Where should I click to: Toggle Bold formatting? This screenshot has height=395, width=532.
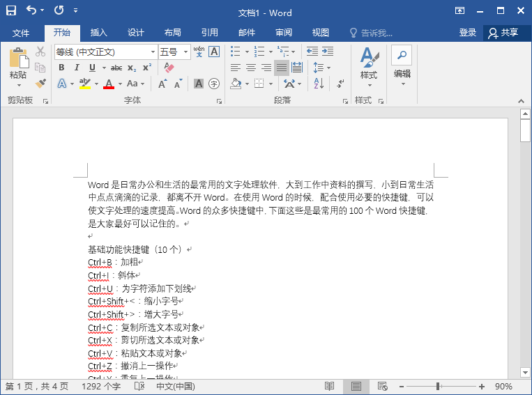point(61,68)
